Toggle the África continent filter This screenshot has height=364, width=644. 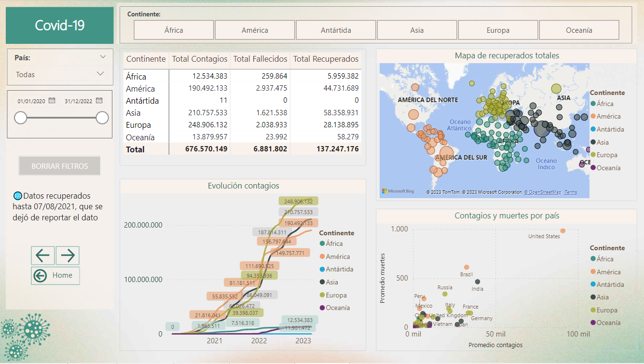click(174, 30)
